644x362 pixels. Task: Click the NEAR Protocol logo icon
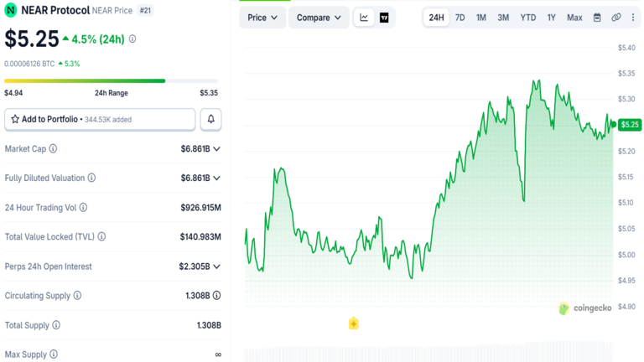pos(11,10)
